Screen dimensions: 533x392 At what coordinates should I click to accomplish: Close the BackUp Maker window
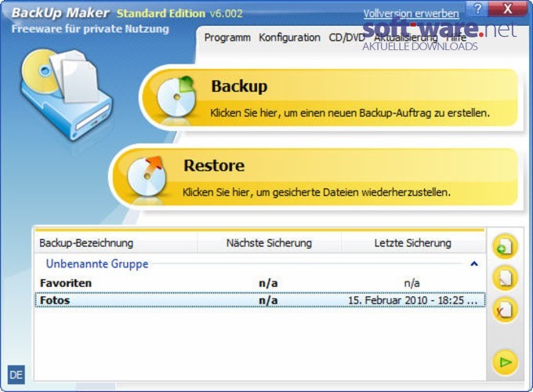pos(507,9)
